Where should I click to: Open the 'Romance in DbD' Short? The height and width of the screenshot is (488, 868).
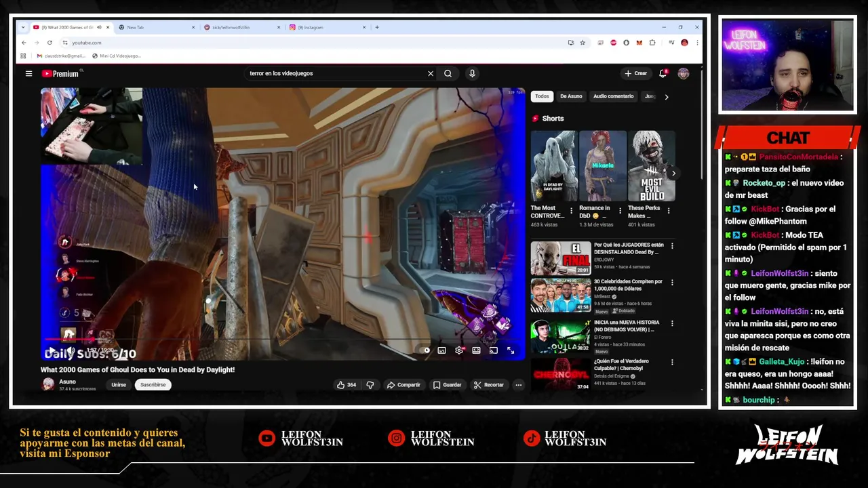pos(602,166)
